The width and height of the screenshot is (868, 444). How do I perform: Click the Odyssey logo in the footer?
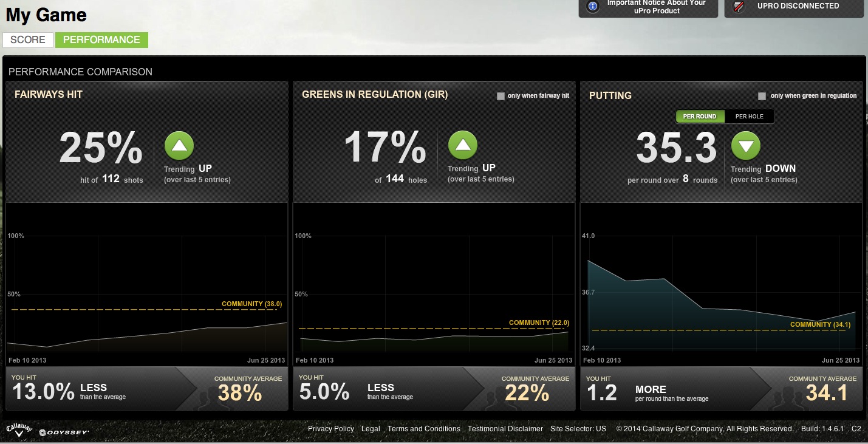(x=64, y=432)
